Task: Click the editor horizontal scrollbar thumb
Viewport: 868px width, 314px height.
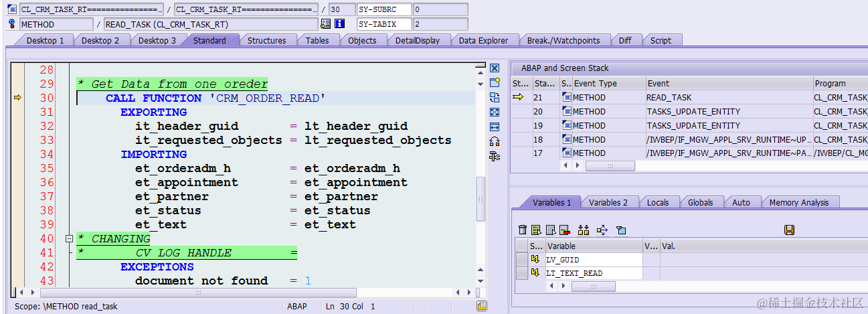Action: [197, 293]
